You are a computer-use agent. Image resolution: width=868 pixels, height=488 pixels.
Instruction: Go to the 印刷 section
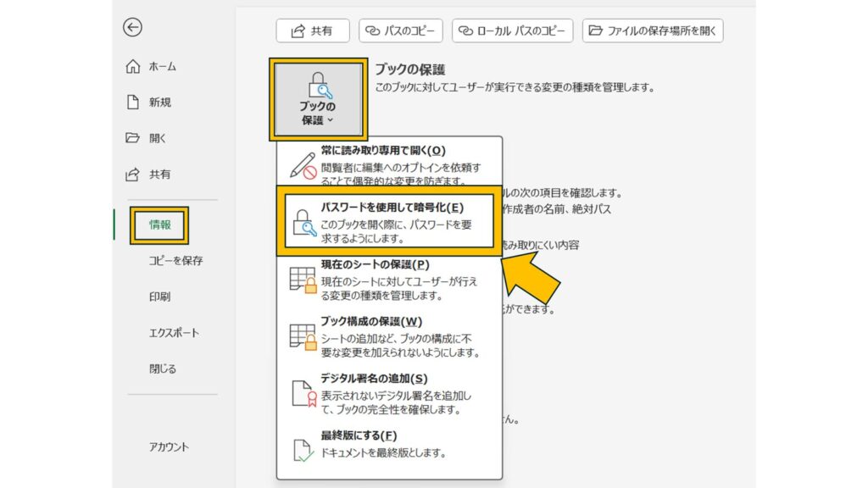point(159,297)
